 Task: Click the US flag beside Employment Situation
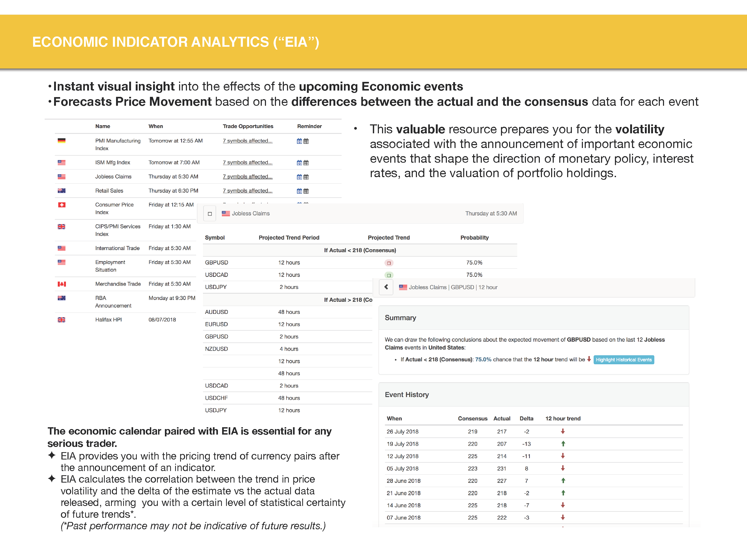[x=61, y=262]
